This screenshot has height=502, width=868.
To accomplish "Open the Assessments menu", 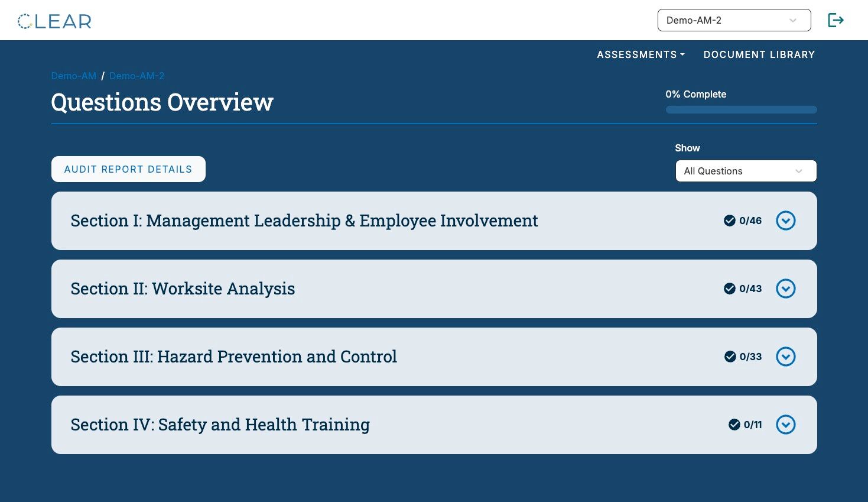I will pyautogui.click(x=641, y=54).
